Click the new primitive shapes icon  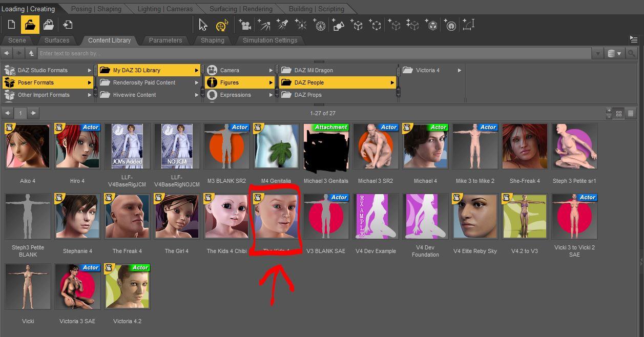pos(338,25)
